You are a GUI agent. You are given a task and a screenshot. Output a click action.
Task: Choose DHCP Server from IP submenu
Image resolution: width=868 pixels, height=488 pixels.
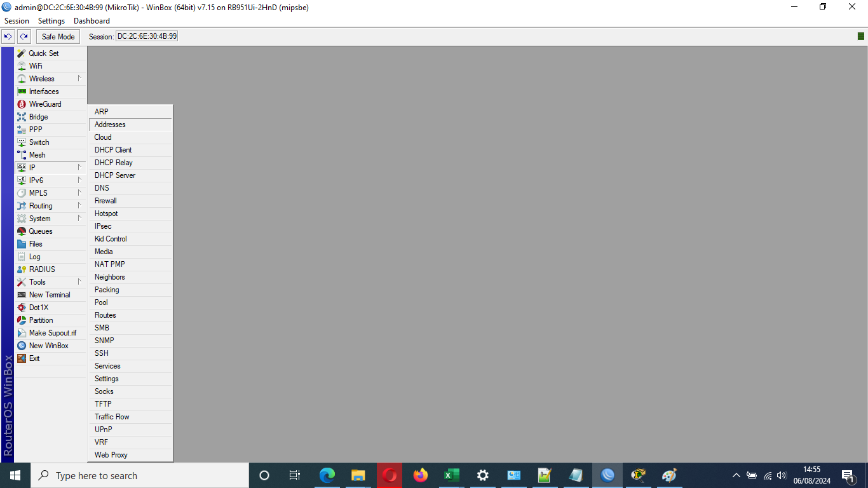[x=130, y=175]
